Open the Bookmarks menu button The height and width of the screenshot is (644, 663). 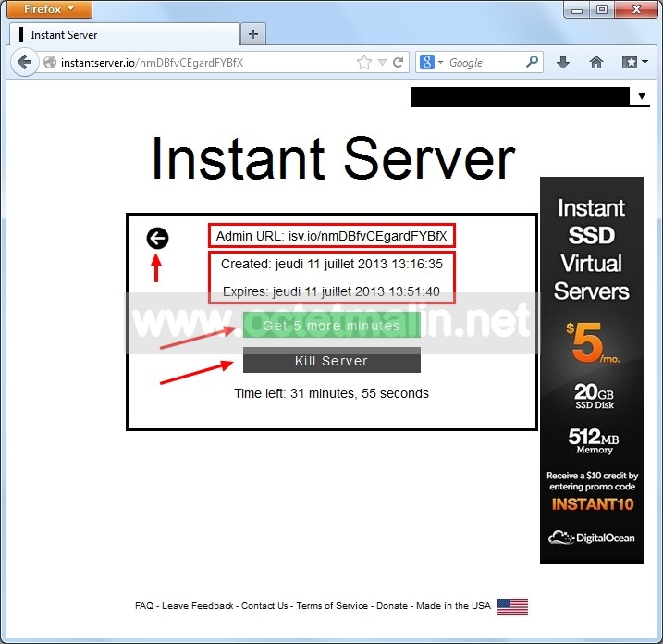634,62
